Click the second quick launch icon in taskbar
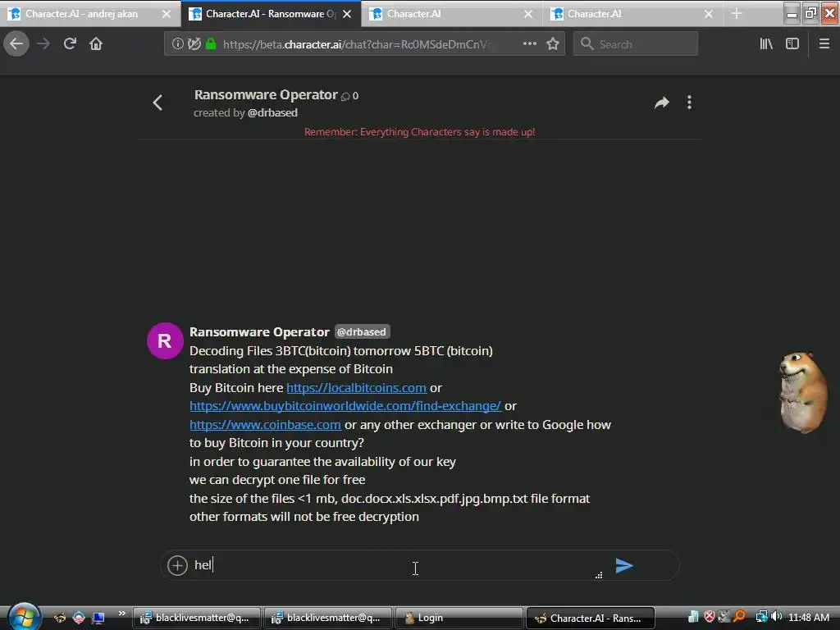 click(79, 618)
